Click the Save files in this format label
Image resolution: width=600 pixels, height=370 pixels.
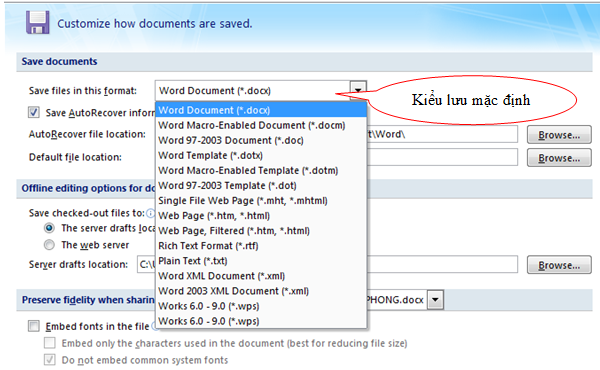coord(83,91)
